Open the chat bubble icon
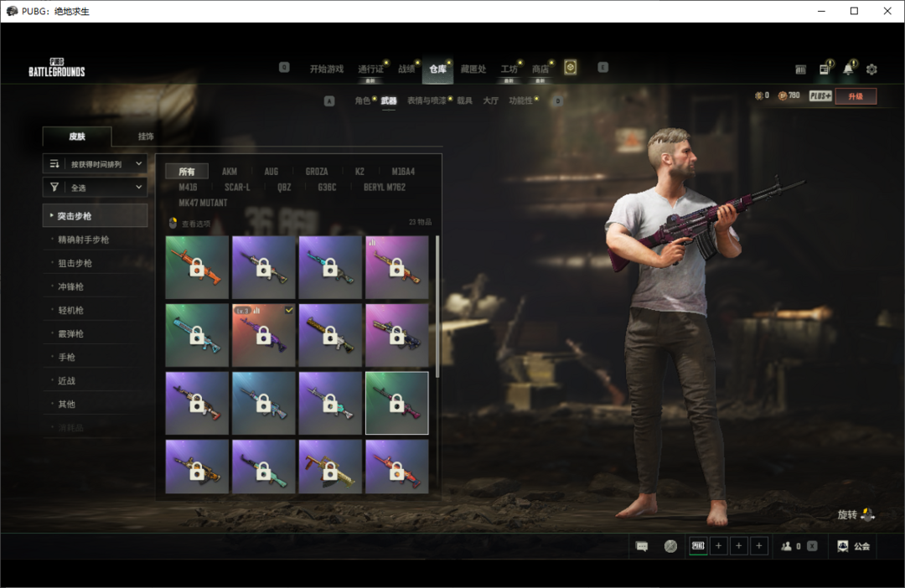Screen dimensions: 905x588 pyautogui.click(x=642, y=546)
